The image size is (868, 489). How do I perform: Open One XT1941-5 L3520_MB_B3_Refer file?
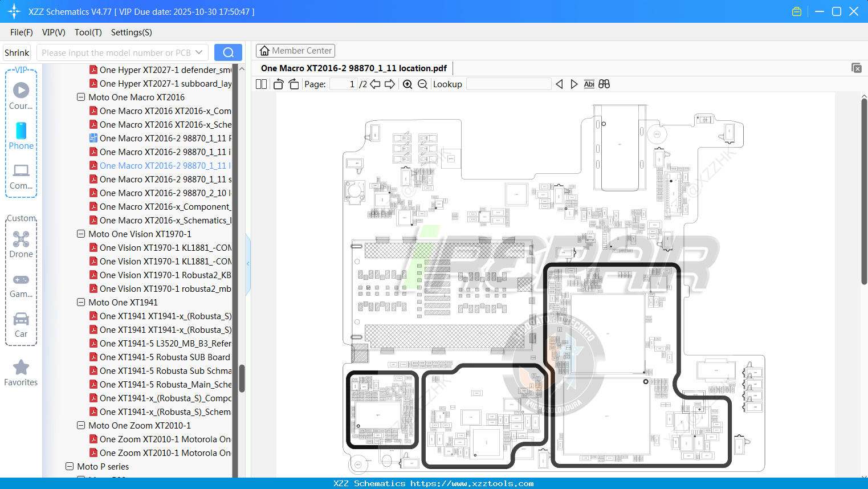click(x=160, y=343)
